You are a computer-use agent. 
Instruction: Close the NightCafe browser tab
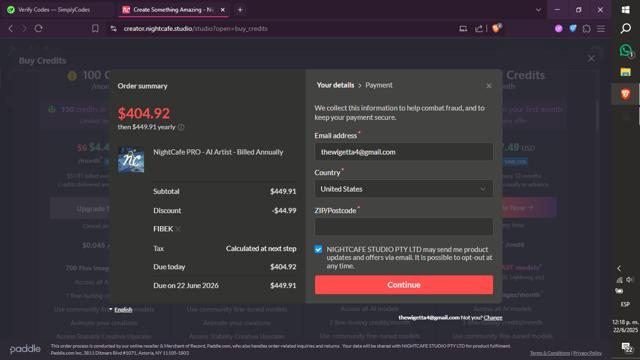point(223,10)
